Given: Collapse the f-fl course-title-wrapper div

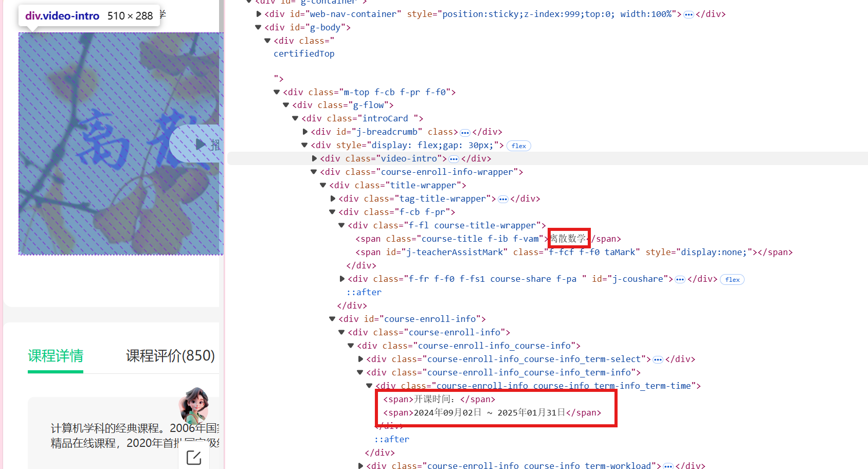Looking at the screenshot, I should pos(342,225).
